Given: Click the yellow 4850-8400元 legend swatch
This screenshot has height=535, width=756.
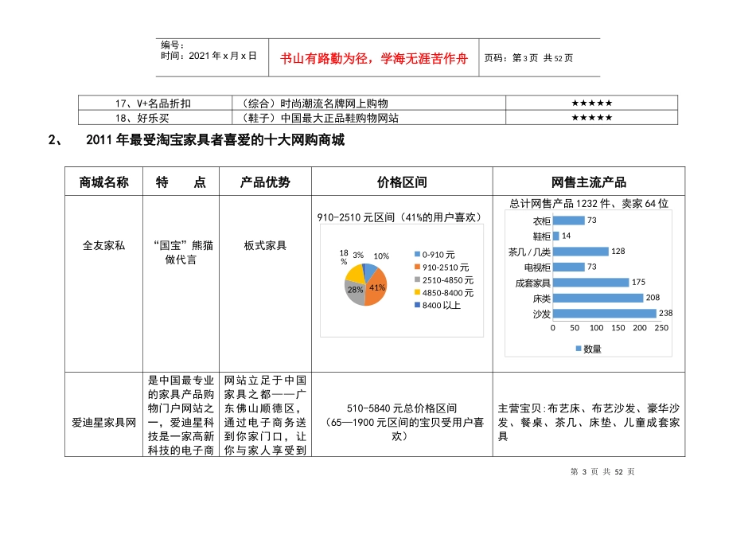Looking at the screenshot, I should tap(417, 292).
